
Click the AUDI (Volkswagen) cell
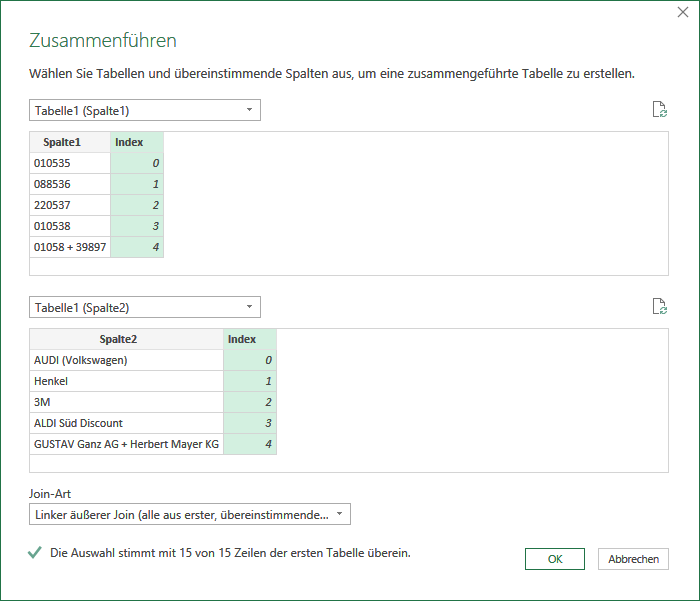126,360
